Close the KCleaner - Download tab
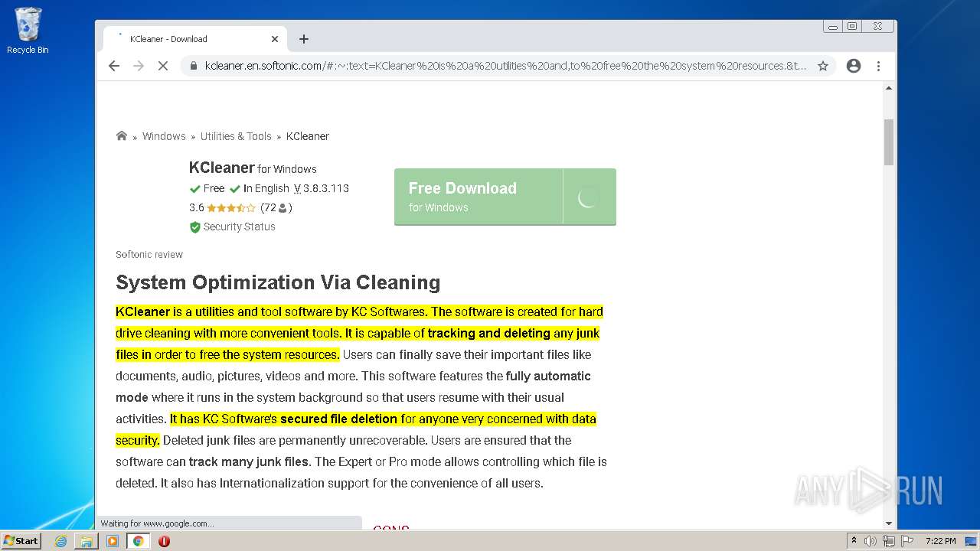980x551 pixels. 275,39
